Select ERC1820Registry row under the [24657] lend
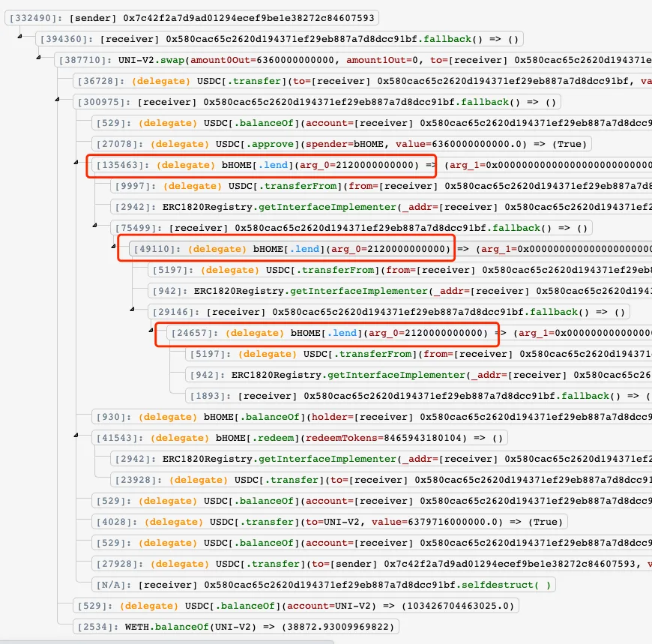The height and width of the screenshot is (644, 652). pyautogui.click(x=419, y=375)
